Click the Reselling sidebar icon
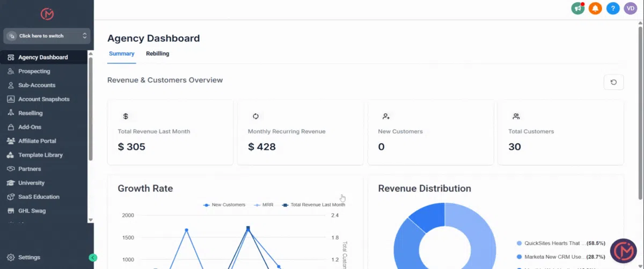The width and height of the screenshot is (644, 269). 11,113
